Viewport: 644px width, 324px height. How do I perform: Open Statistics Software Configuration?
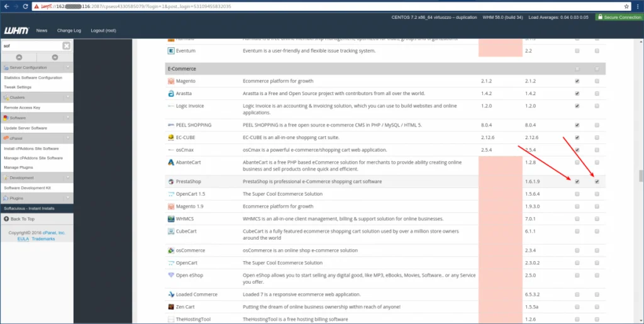click(x=33, y=77)
